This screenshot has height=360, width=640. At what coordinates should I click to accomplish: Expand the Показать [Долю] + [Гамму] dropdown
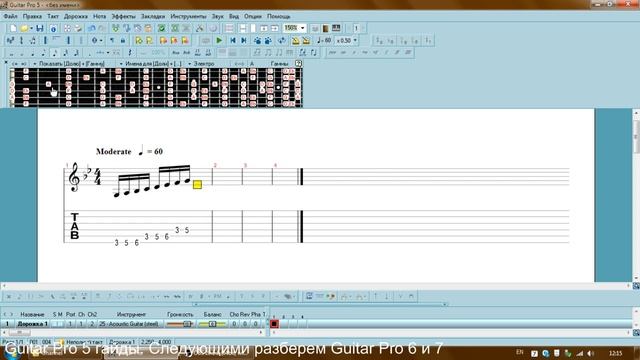34,64
